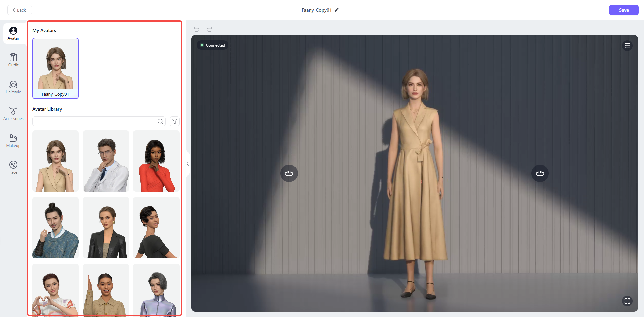Image resolution: width=644 pixels, height=317 pixels.
Task: Open the Makeup sidebar tab
Action: coord(13,141)
